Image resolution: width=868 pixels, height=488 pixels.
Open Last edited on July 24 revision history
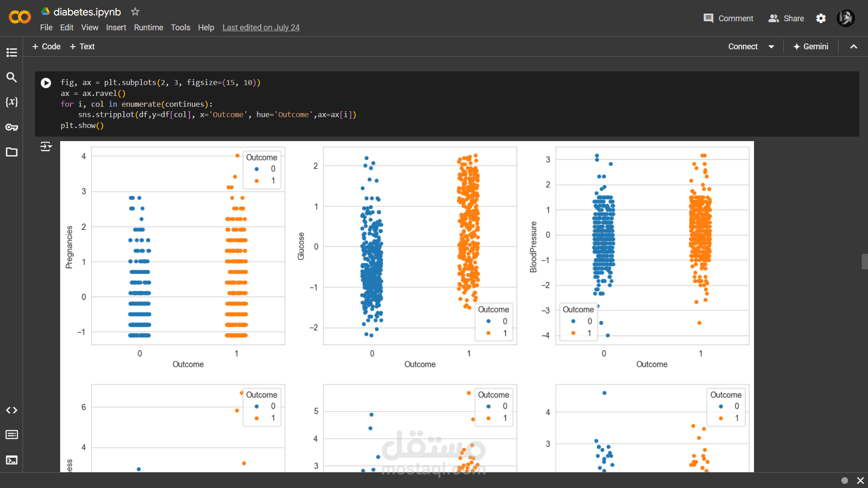tap(261, 28)
